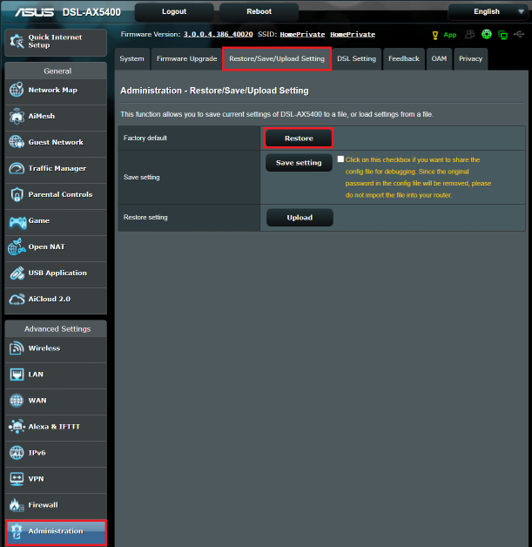Click the green internet status globe icon

[x=486, y=34]
